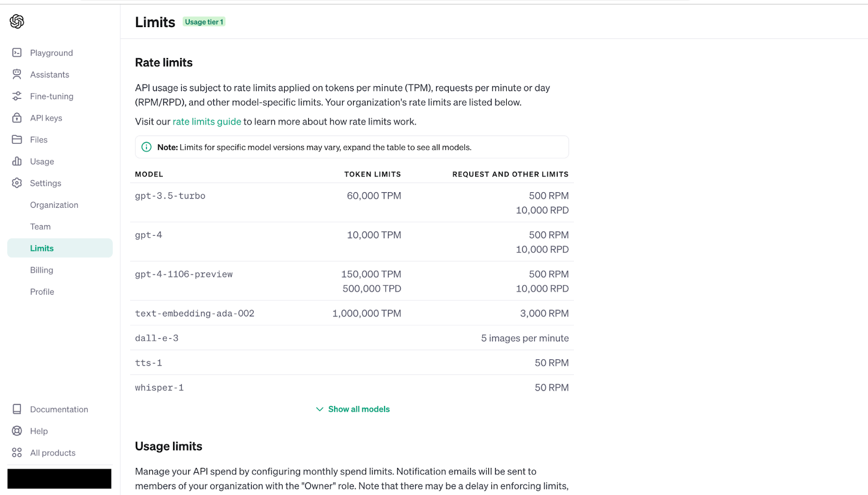Select the Organization settings entry

[54, 205]
